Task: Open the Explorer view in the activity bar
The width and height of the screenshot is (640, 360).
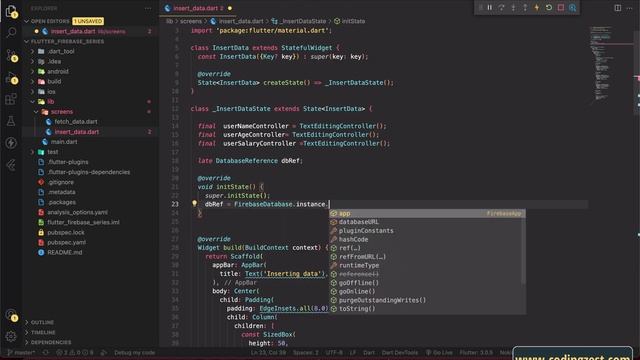Action: (11, 11)
